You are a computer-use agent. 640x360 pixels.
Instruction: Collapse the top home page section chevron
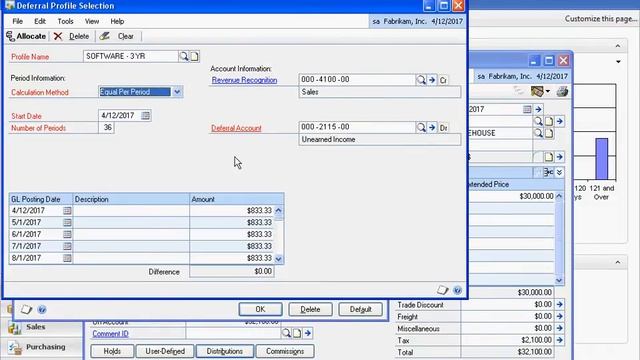tap(618, 46)
